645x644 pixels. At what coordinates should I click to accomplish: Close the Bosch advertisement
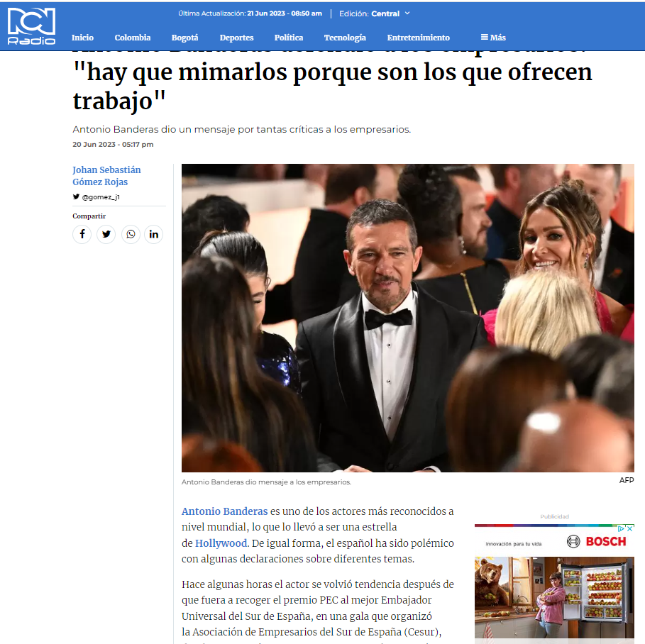click(629, 529)
